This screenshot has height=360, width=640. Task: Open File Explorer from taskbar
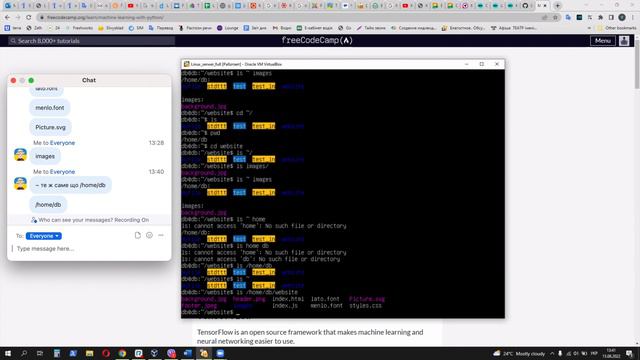[89, 353]
